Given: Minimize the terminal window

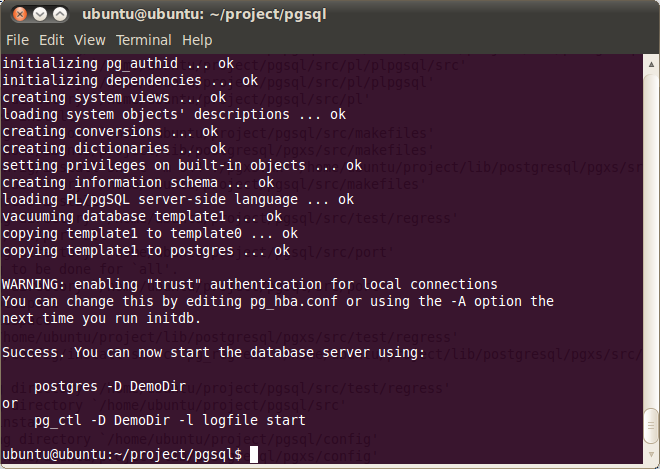Looking at the screenshot, I should tap(39, 15).
